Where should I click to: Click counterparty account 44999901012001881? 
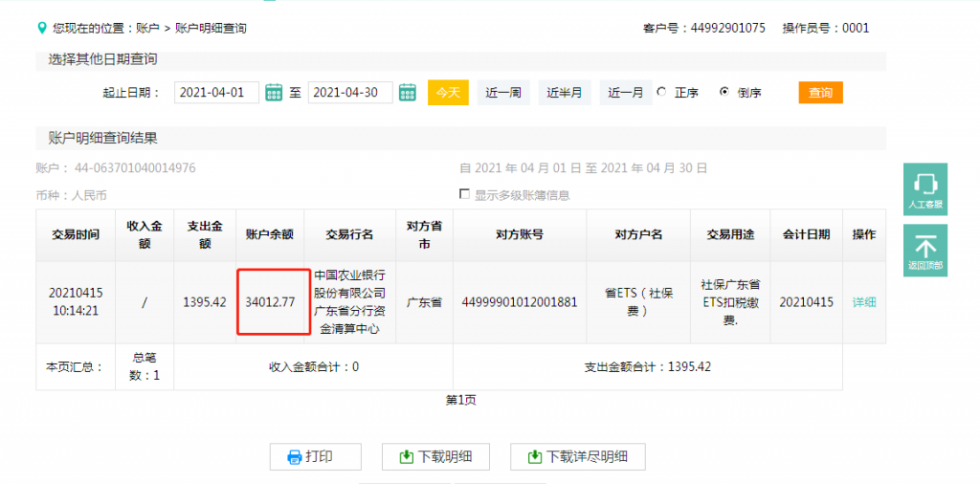click(x=520, y=302)
